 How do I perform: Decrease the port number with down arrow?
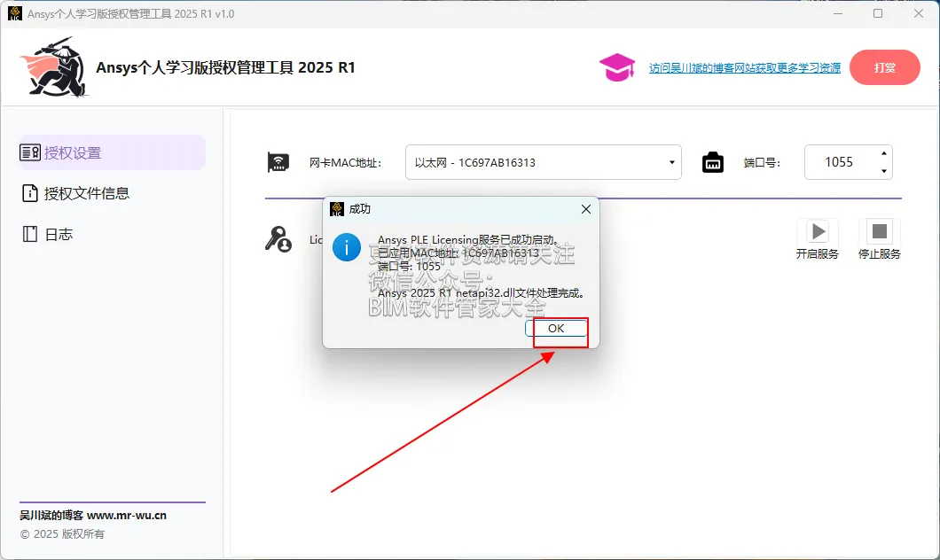(883, 171)
